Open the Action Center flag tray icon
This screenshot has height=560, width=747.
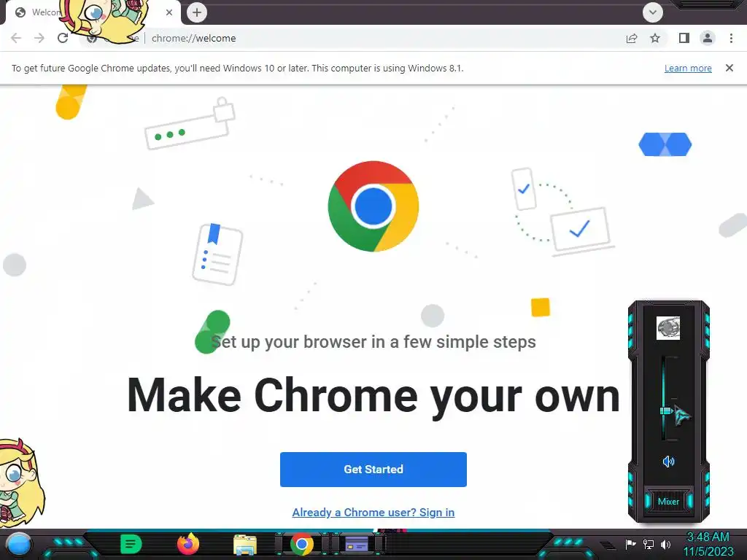(630, 544)
